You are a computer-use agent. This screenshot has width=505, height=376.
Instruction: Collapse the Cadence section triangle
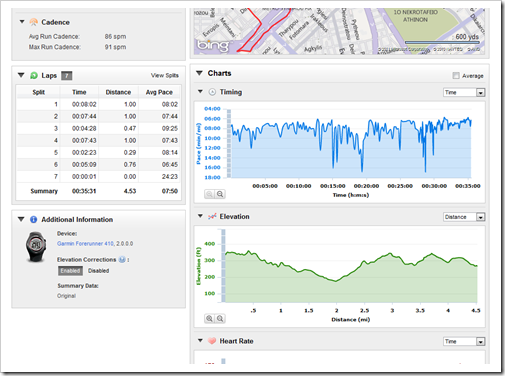point(22,22)
